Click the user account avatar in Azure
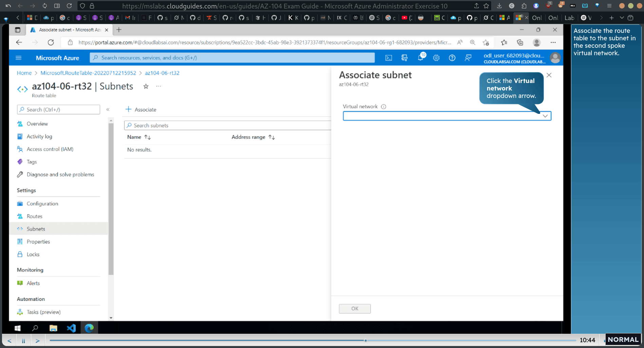The height and width of the screenshot is (348, 644). 555,58
